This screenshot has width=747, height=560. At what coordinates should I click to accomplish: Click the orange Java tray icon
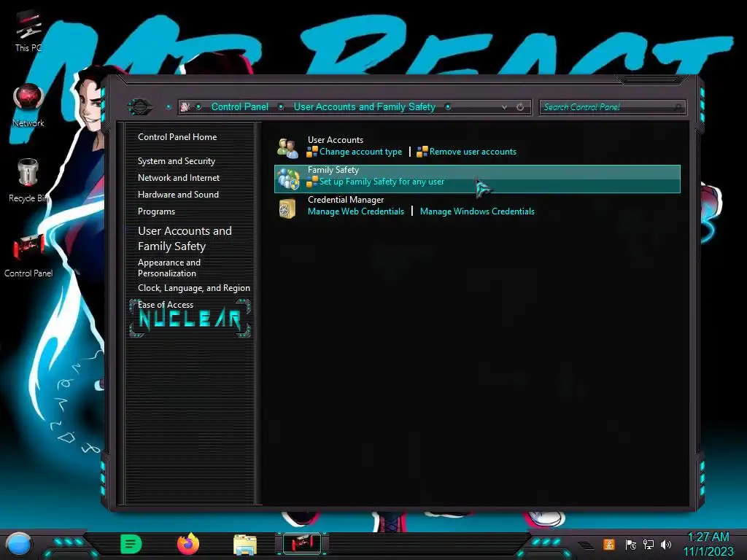[x=609, y=544]
